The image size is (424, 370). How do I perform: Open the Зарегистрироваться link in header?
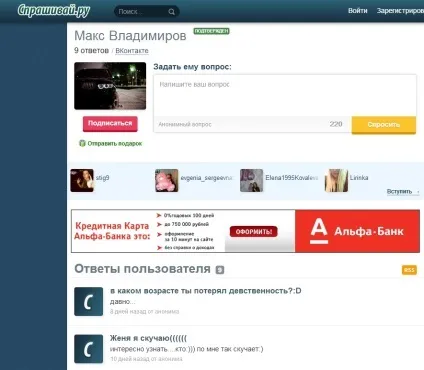(x=400, y=11)
